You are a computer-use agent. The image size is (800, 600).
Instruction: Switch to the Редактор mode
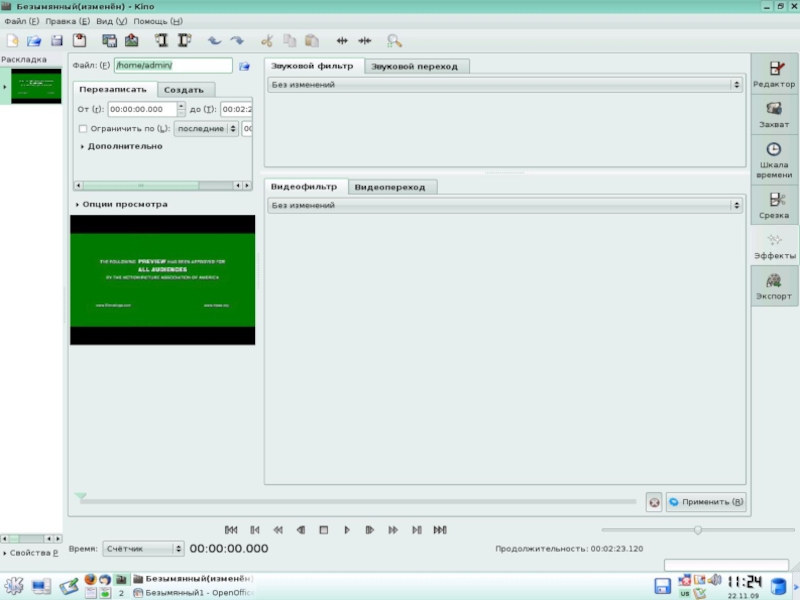coord(774,74)
